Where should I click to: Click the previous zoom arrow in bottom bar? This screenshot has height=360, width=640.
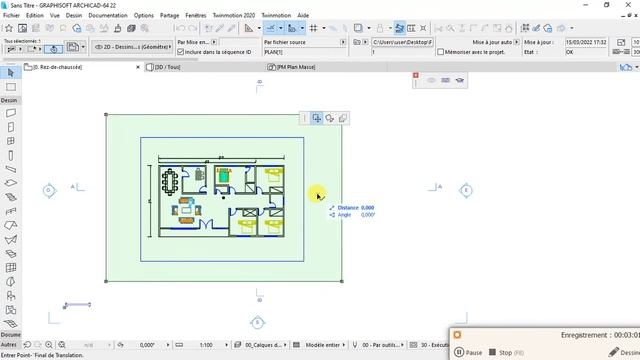(x=27, y=345)
